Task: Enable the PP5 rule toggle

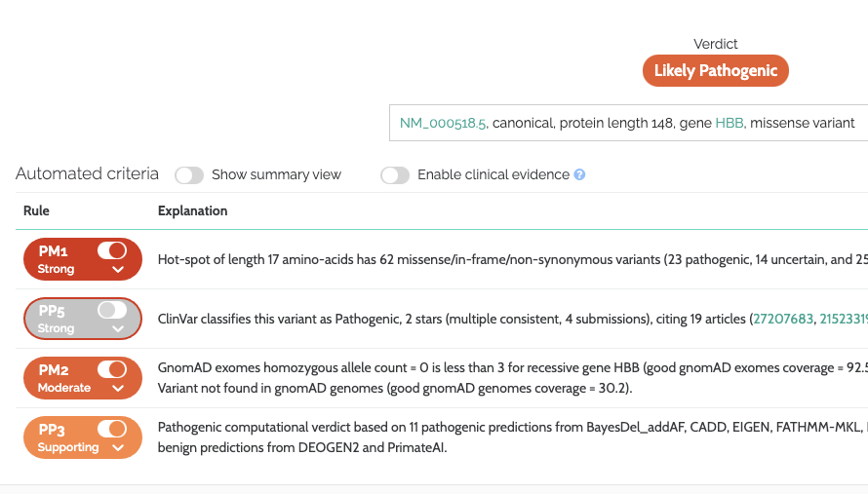Action: click(x=112, y=310)
